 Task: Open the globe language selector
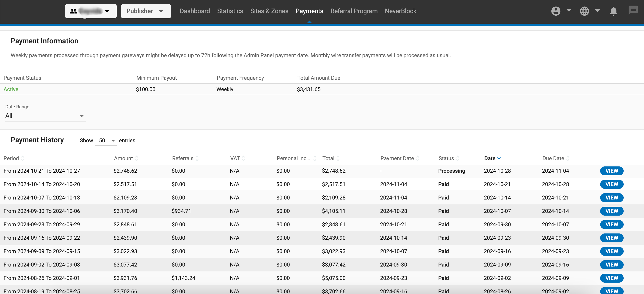click(584, 11)
